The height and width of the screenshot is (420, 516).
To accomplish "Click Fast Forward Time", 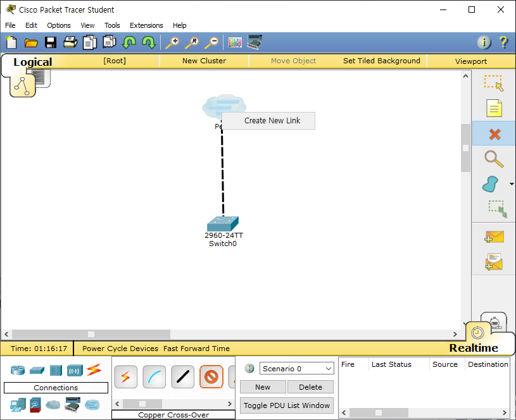I will pos(196,349).
